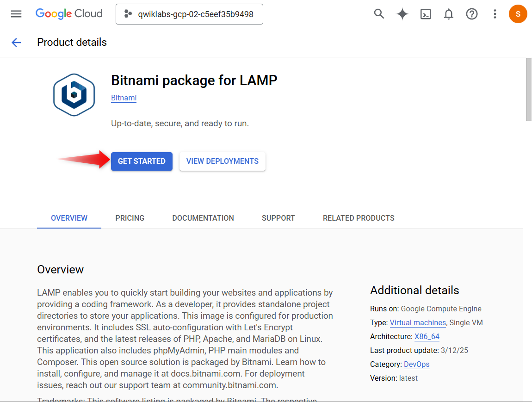
Task: Open Gemini AI sparkle assistant
Action: pos(402,14)
